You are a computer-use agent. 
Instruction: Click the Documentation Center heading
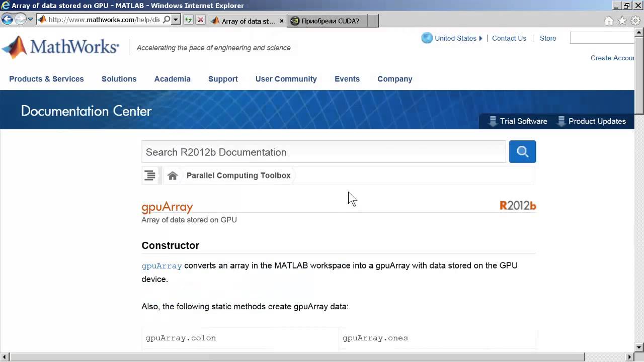tap(86, 111)
